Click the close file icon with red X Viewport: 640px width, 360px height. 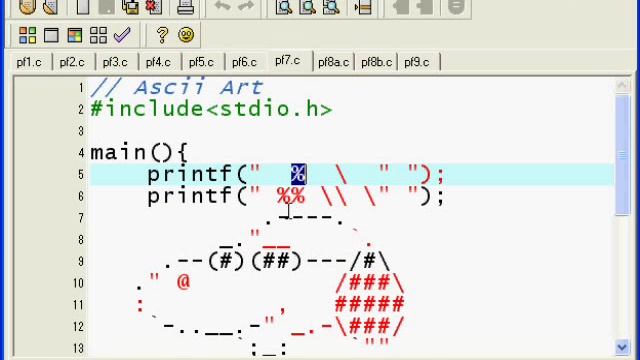pyautogui.click(x=154, y=7)
